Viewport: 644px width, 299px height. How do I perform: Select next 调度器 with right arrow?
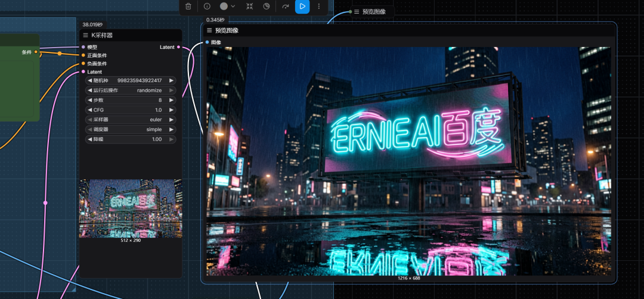click(x=171, y=129)
